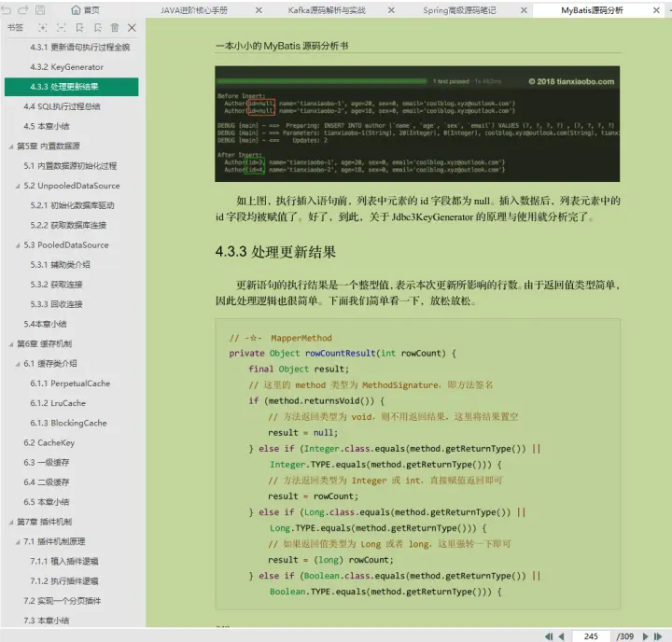Click the rowCountResult method name in code
This screenshot has height=642, width=672.
340,353
